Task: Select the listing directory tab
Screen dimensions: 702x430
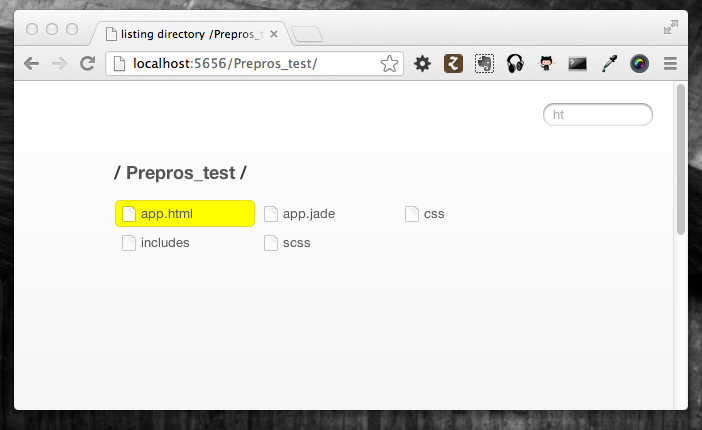Action: click(190, 34)
